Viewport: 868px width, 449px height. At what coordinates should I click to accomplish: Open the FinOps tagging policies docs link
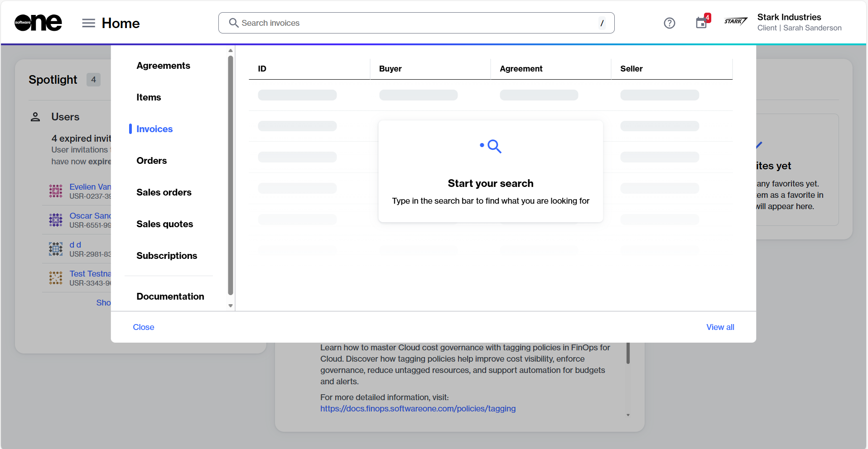[418, 409]
